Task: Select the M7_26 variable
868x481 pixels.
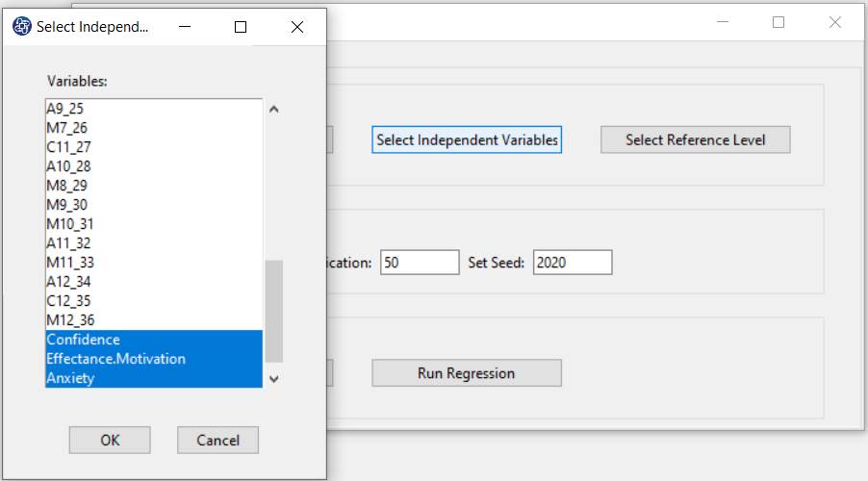Action: click(154, 128)
